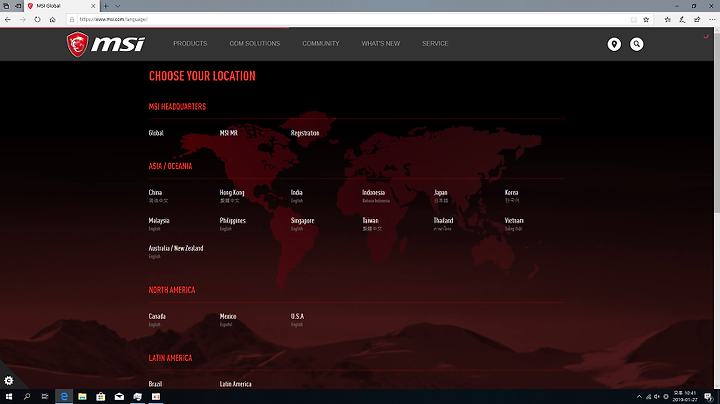Open the Action Center notification icon

(x=709, y=397)
